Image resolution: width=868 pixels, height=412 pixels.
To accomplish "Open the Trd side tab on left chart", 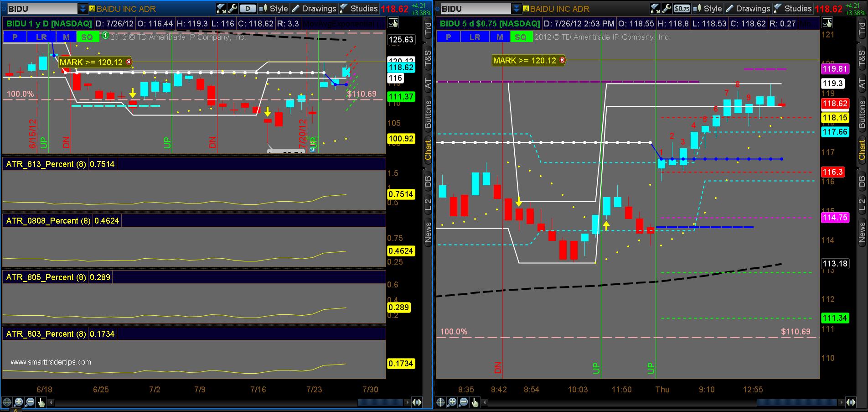I will coord(428,29).
